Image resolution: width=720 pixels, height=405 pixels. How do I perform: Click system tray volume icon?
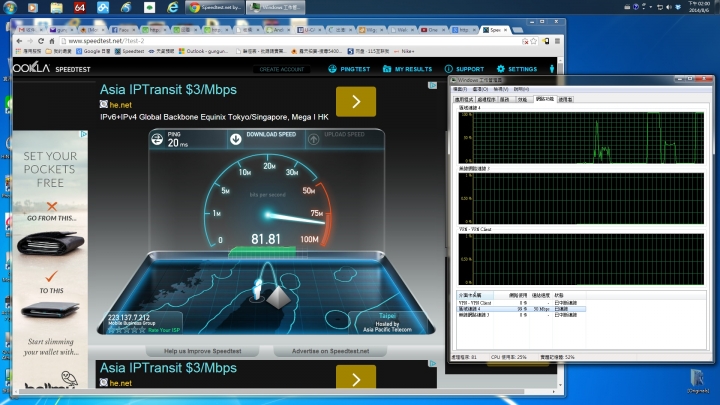pyautogui.click(x=669, y=7)
